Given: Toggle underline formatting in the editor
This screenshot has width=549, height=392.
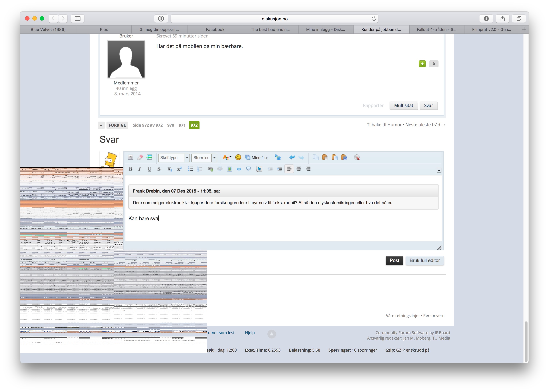Looking at the screenshot, I should [149, 169].
